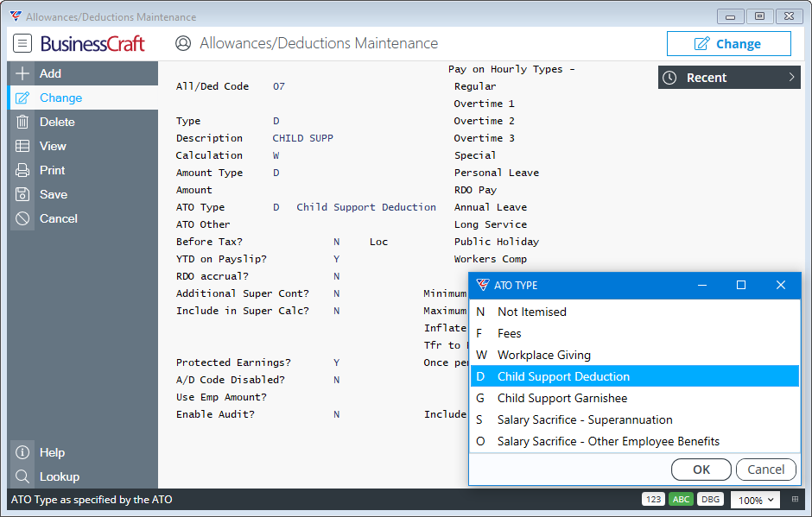Click the Delete trash icon
This screenshot has width=812, height=517.
pos(22,123)
